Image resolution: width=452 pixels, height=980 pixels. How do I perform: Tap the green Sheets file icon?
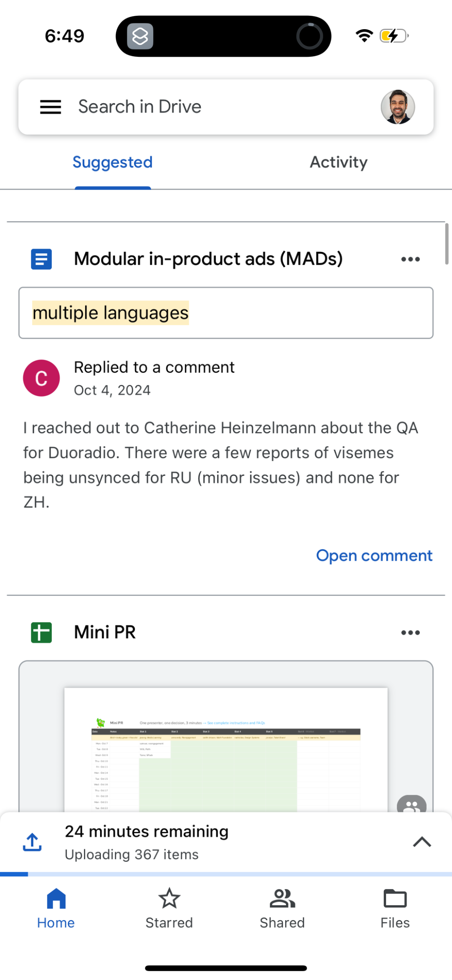[41, 632]
